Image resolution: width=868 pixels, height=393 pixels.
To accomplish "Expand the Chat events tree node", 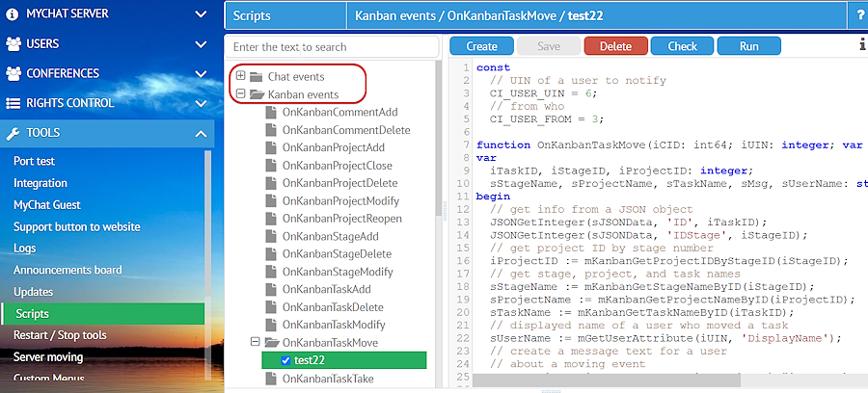I will pyautogui.click(x=239, y=76).
